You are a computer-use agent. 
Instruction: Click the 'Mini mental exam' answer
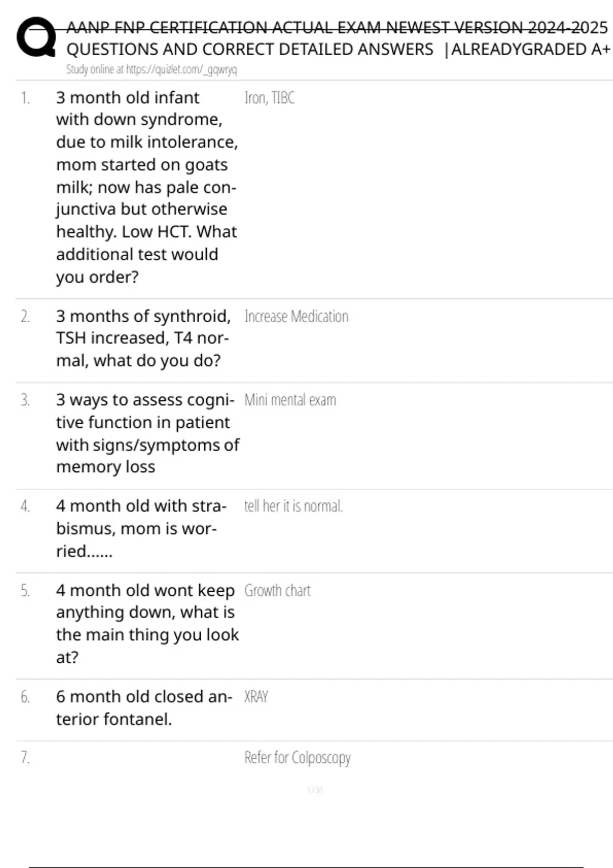[x=290, y=400]
